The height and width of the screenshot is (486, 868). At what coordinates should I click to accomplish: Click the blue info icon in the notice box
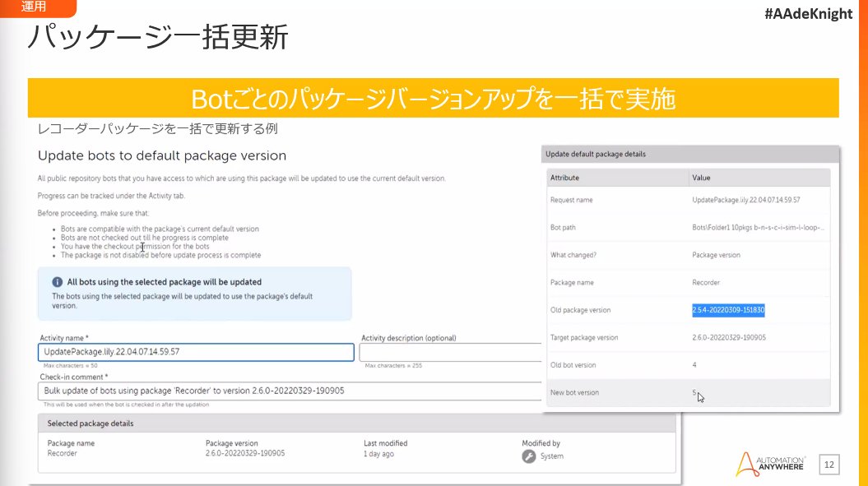click(x=57, y=282)
